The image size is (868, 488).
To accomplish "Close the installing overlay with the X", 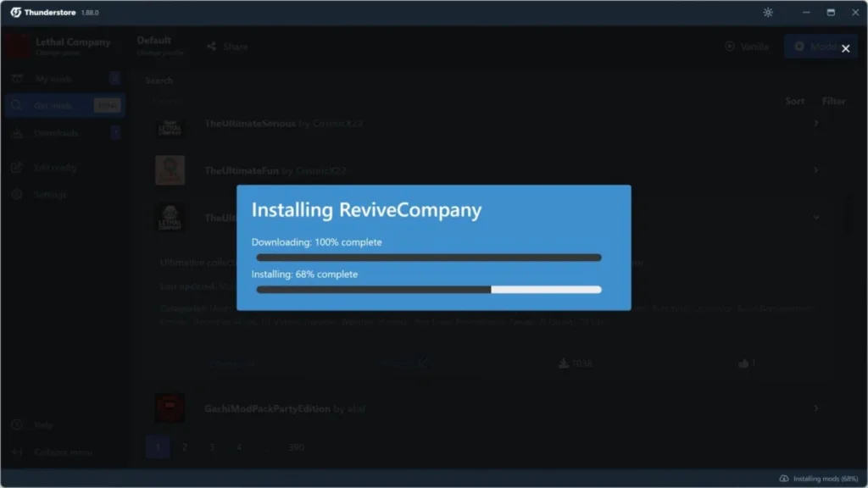I will pyautogui.click(x=844, y=48).
